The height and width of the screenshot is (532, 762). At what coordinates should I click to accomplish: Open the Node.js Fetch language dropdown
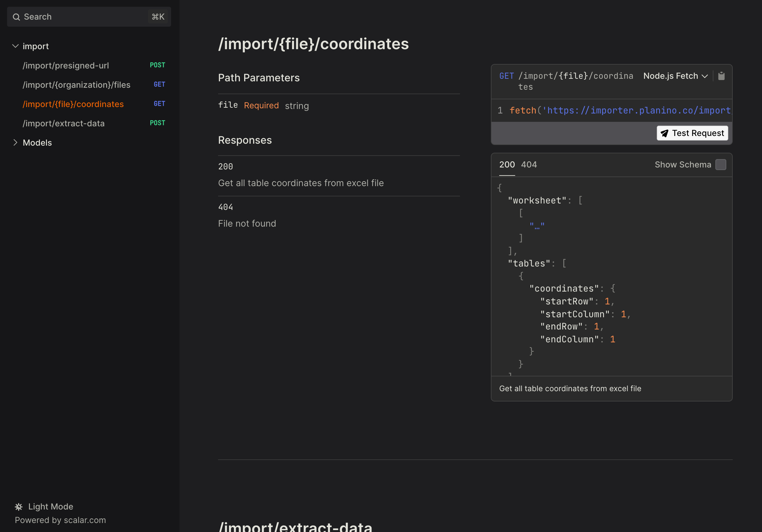point(675,76)
